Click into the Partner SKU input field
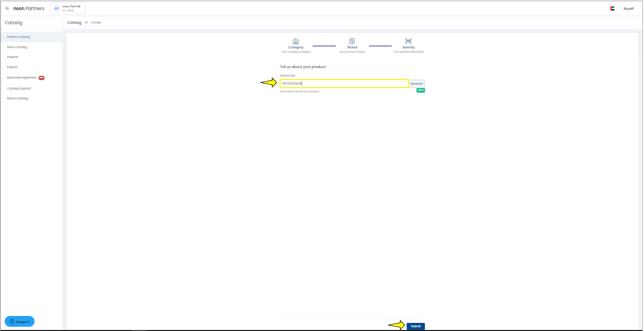This screenshot has width=644, height=331. tap(344, 84)
